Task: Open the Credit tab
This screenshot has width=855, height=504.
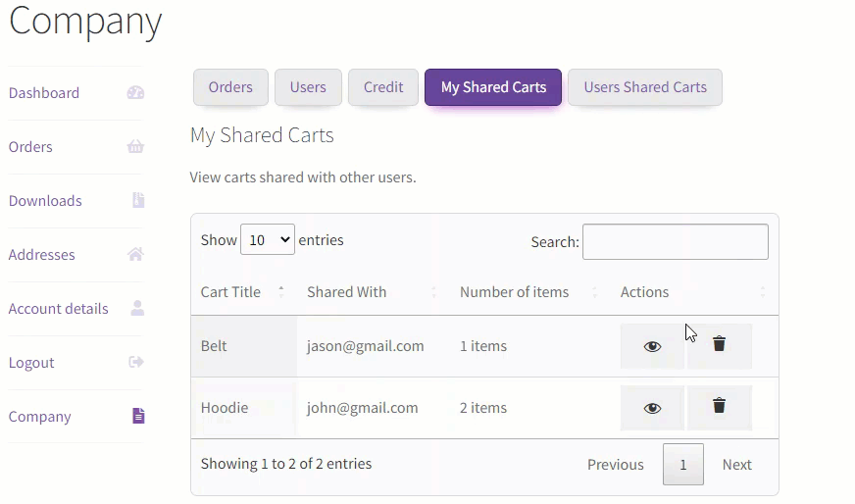Action: [383, 87]
